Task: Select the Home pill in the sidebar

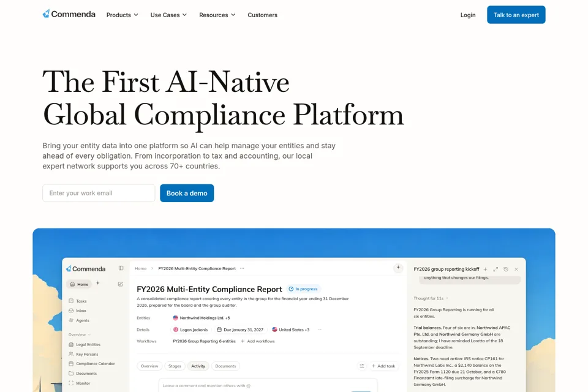Action: click(x=79, y=284)
